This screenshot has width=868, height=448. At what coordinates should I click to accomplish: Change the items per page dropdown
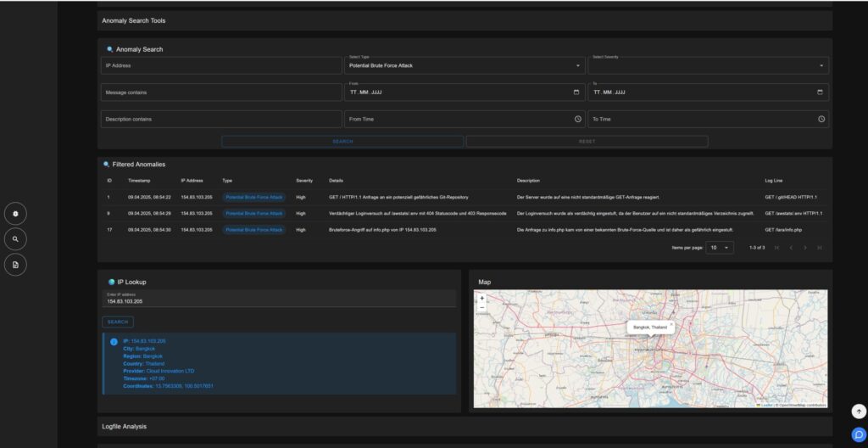coord(721,248)
